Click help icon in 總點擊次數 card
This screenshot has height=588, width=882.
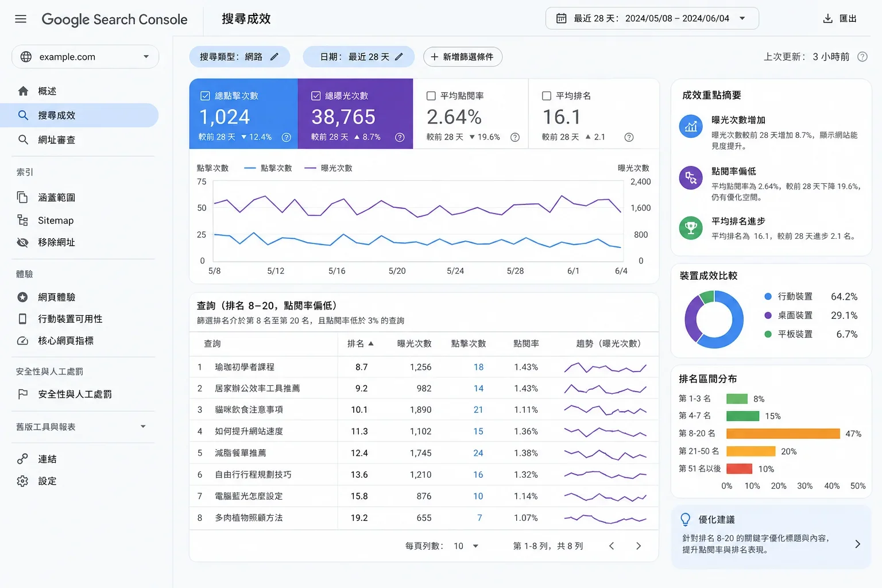pos(287,137)
